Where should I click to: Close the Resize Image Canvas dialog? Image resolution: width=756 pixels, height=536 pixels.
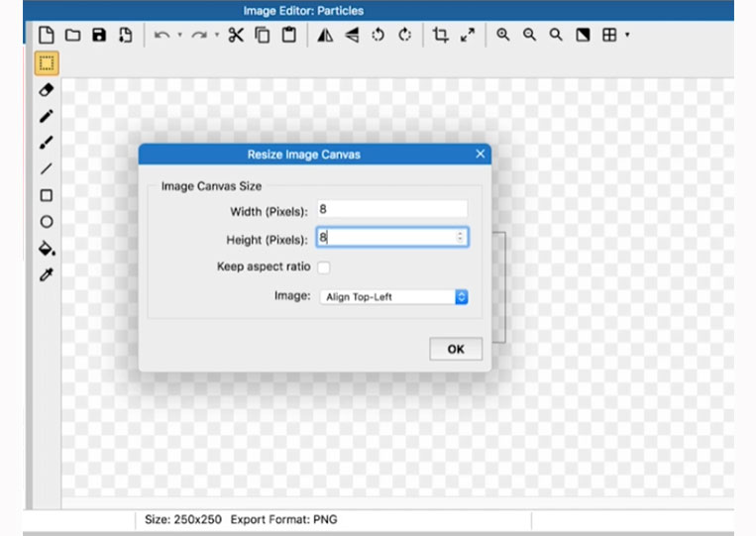click(481, 154)
